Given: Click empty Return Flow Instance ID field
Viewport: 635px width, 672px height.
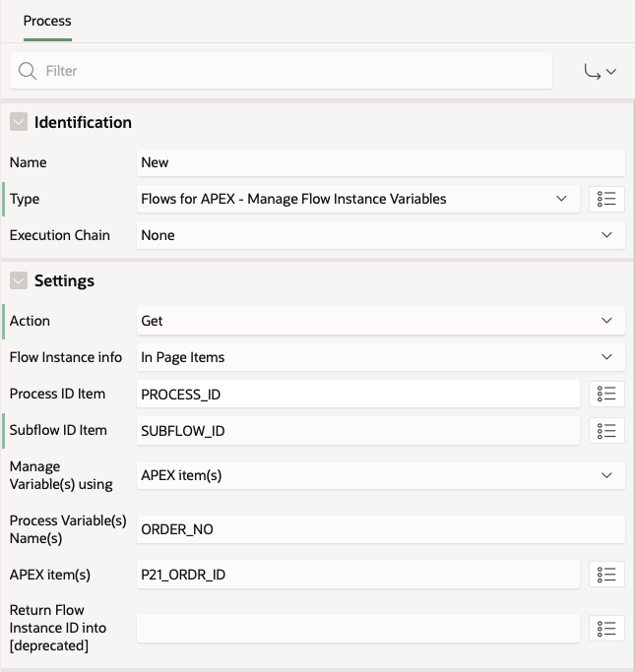Looking at the screenshot, I should [358, 629].
